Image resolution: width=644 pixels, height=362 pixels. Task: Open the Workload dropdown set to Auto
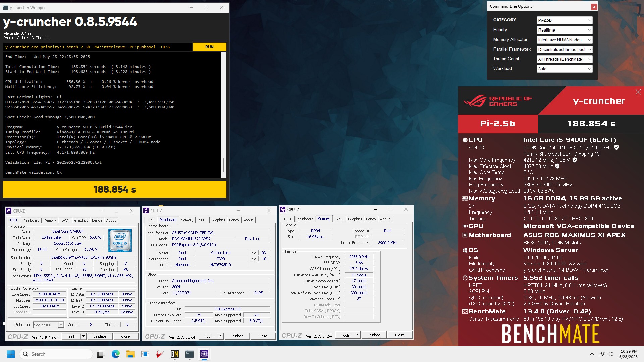[x=565, y=69]
